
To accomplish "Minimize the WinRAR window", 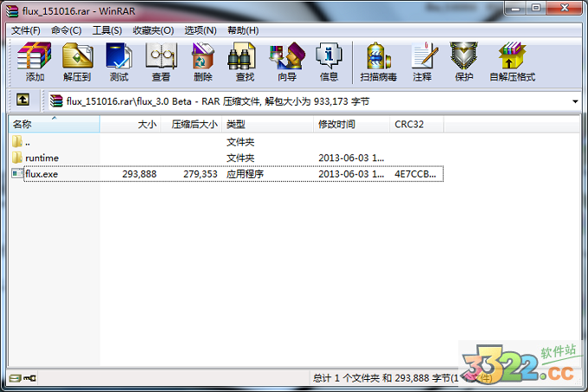I will click(x=516, y=8).
